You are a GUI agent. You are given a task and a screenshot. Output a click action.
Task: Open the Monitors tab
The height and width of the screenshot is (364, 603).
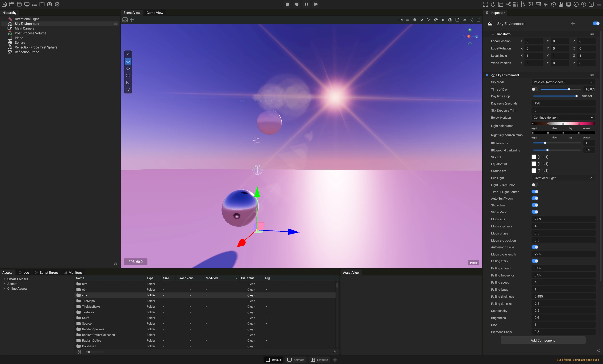click(x=73, y=272)
